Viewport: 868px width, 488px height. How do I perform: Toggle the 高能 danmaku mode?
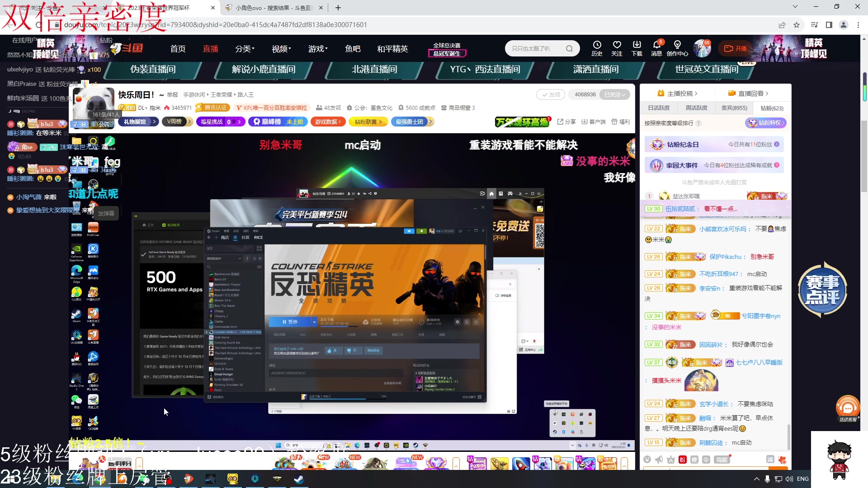722,460
